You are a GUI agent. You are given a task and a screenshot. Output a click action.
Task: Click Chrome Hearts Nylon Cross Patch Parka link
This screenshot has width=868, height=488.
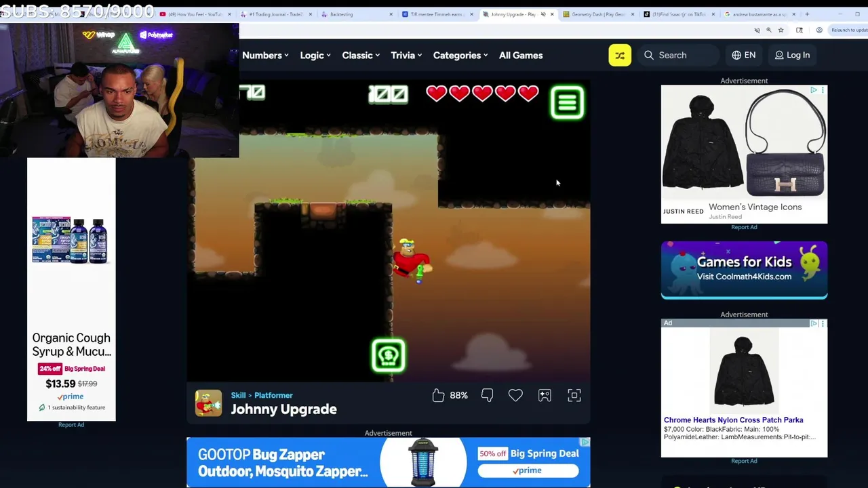coord(733,420)
